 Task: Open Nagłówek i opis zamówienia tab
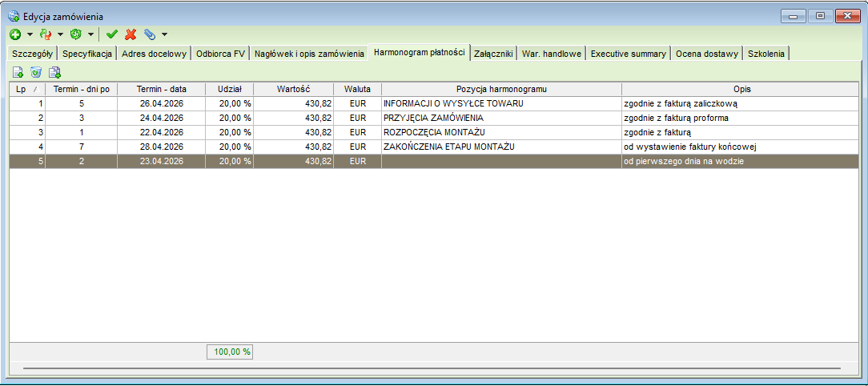(309, 54)
